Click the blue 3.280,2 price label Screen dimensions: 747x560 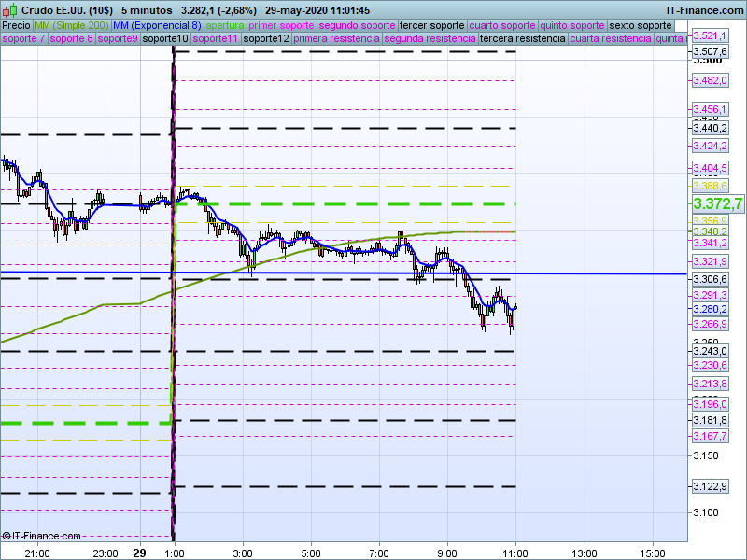pos(710,309)
